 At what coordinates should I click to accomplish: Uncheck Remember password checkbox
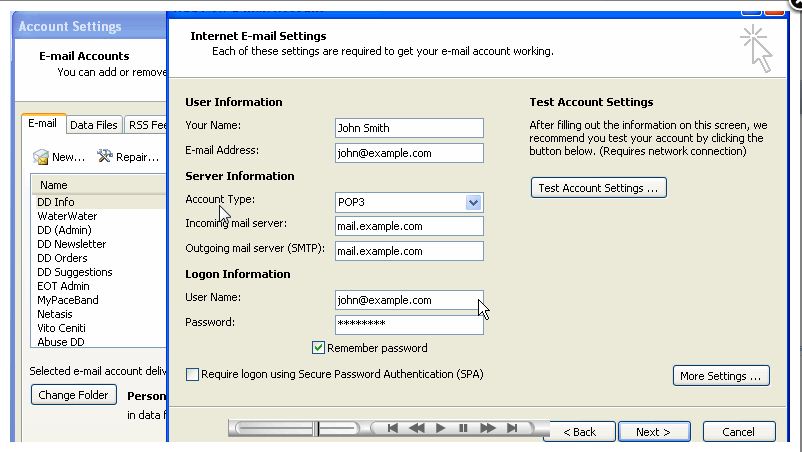(318, 348)
